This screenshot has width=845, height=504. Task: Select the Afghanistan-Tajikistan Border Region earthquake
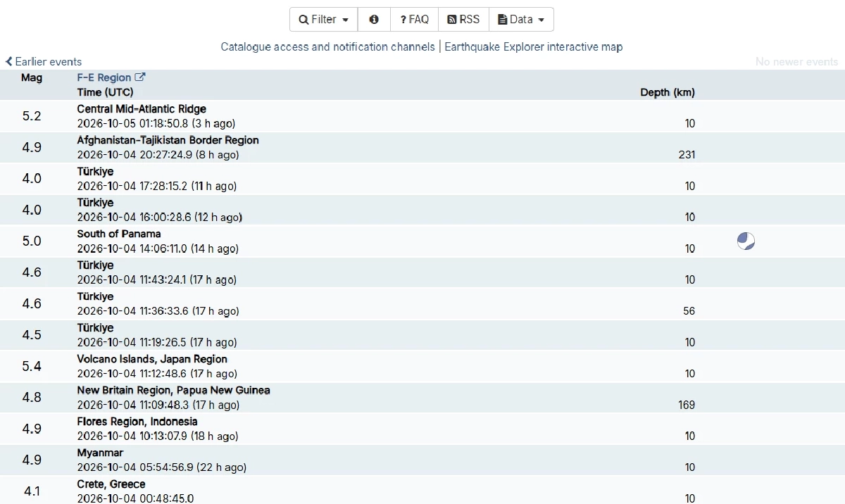[423, 147]
